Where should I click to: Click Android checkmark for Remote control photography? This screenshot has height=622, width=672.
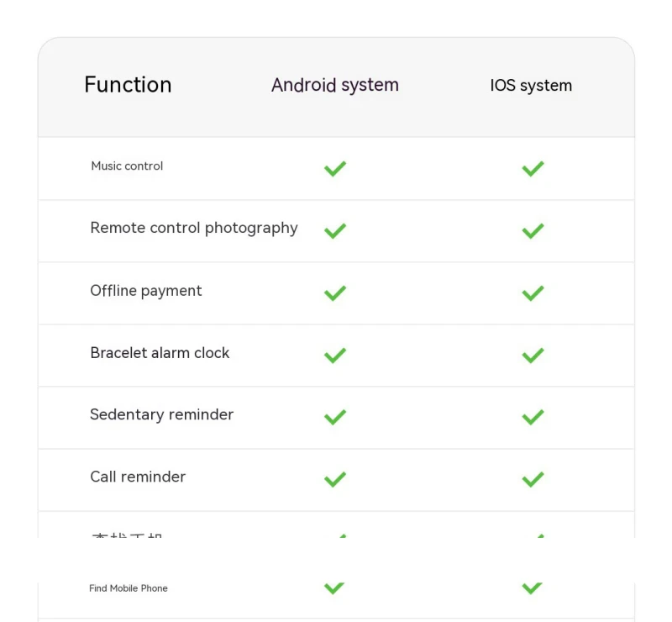[x=334, y=230]
